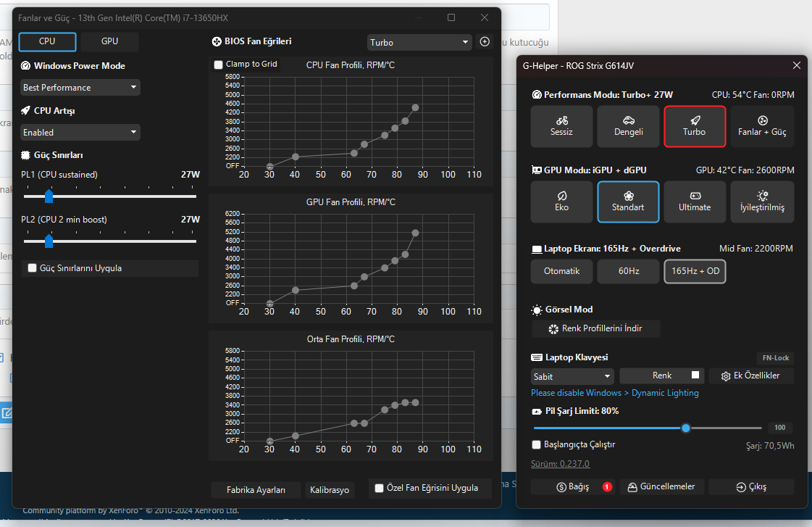Toggle the Clamp to Grid checkbox

click(x=219, y=65)
